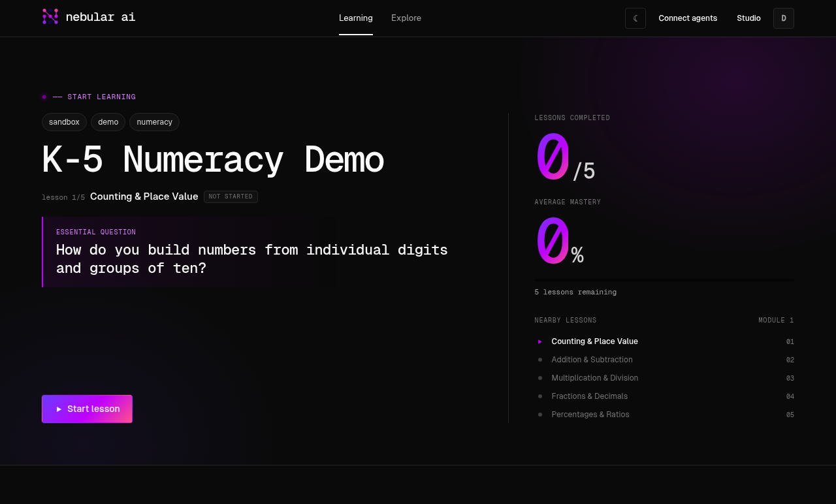Click the K-5 Numeracy Demo title

tap(213, 160)
